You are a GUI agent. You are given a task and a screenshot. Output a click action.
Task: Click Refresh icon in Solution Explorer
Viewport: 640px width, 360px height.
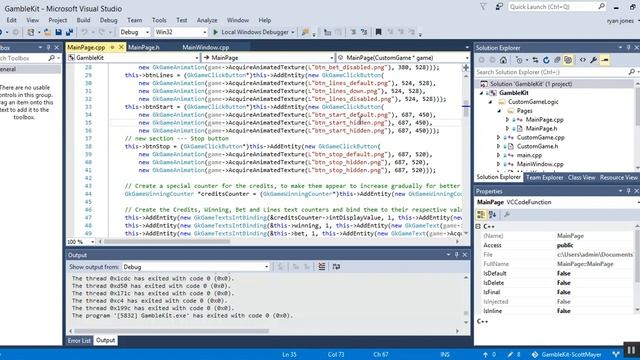(546, 60)
